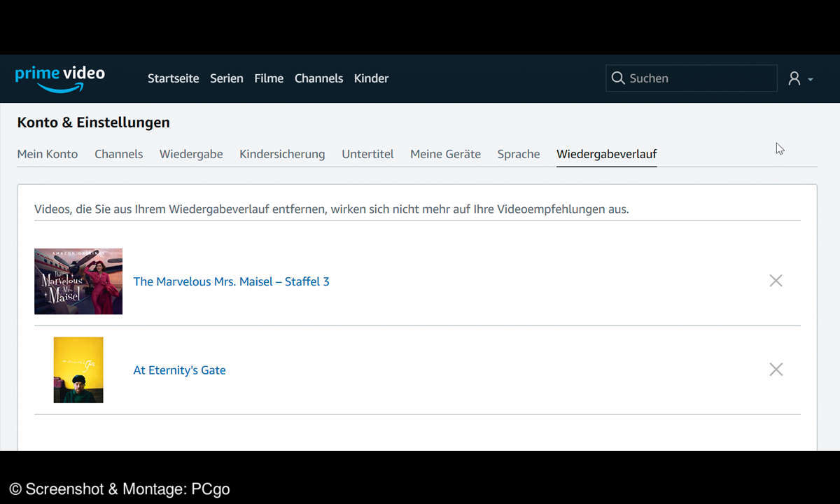
Task: Open the Sprache tab
Action: tap(519, 154)
